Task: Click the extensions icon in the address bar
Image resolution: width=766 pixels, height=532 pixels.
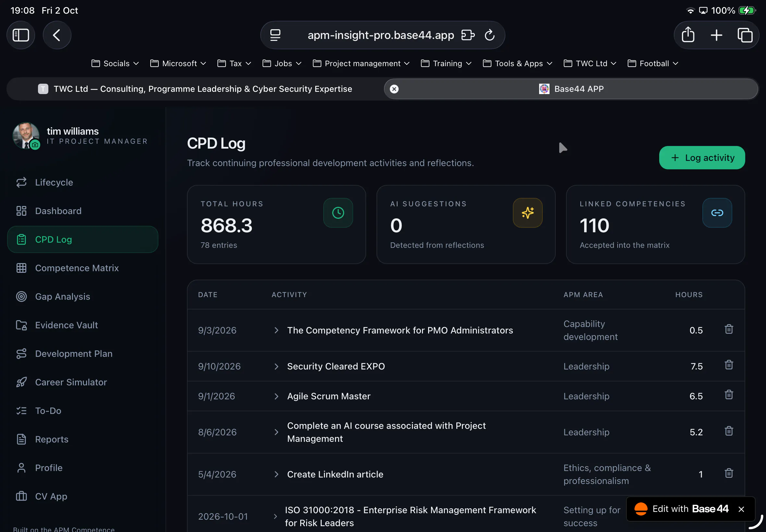Action: 468,35
